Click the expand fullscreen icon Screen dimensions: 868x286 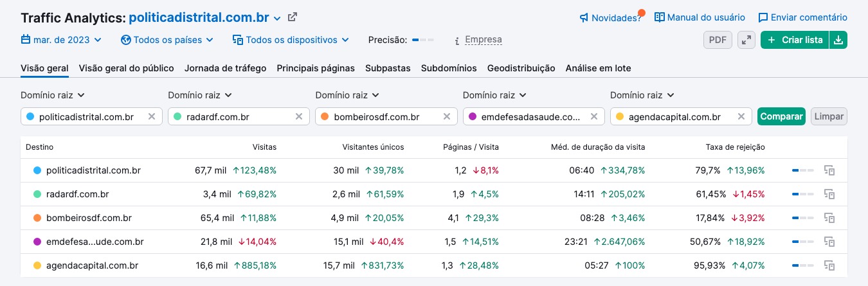(746, 40)
